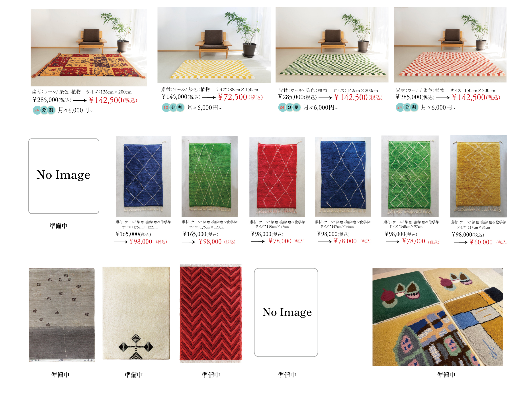Click the 24分割 badge under the red checkered rug
Screen dimensions: 532x396
tap(407, 107)
